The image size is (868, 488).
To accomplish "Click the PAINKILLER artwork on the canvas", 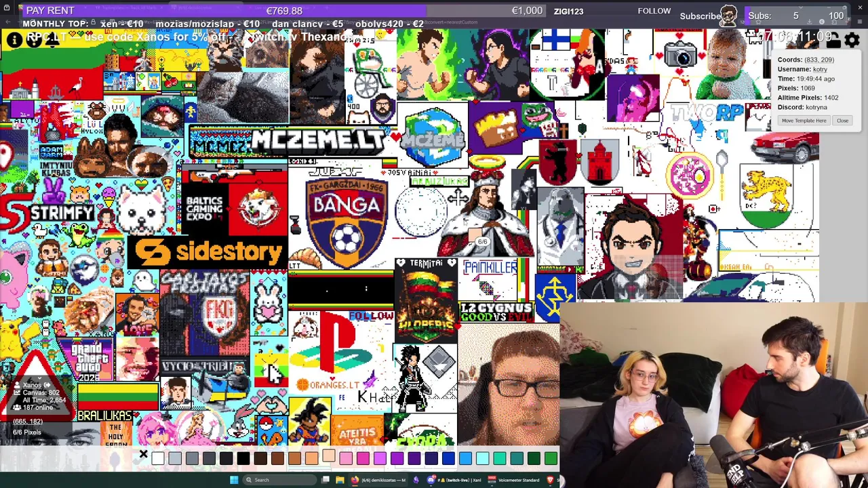I will 490,269.
